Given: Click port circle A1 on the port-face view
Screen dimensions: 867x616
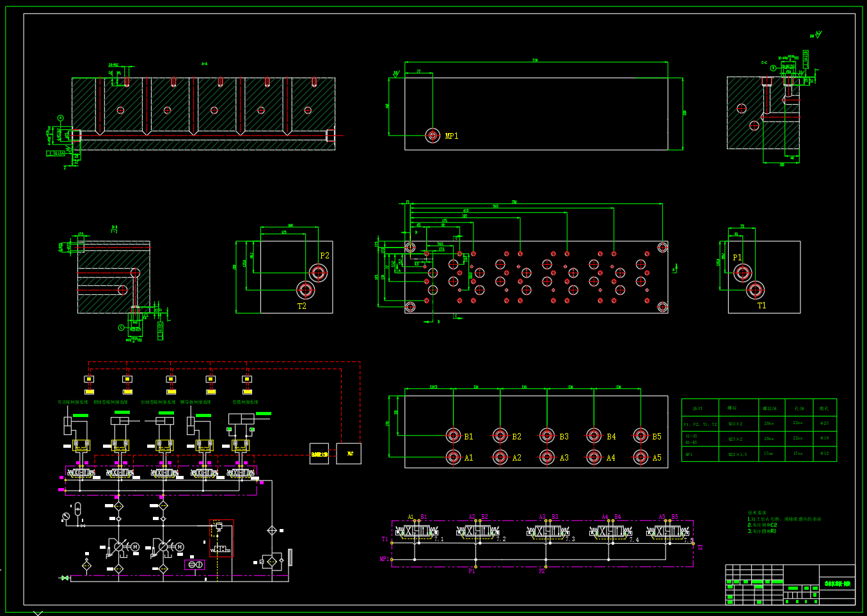Looking at the screenshot, I should [453, 457].
